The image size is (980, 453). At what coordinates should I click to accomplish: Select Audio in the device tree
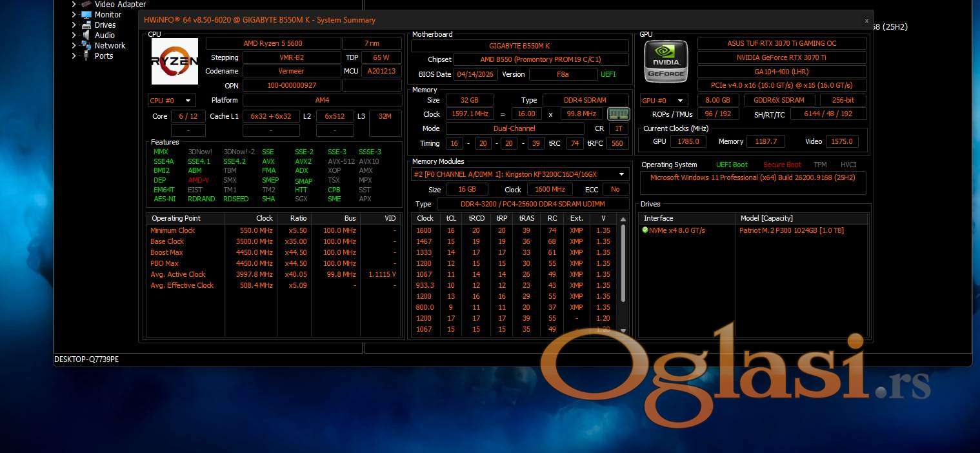pyautogui.click(x=105, y=35)
